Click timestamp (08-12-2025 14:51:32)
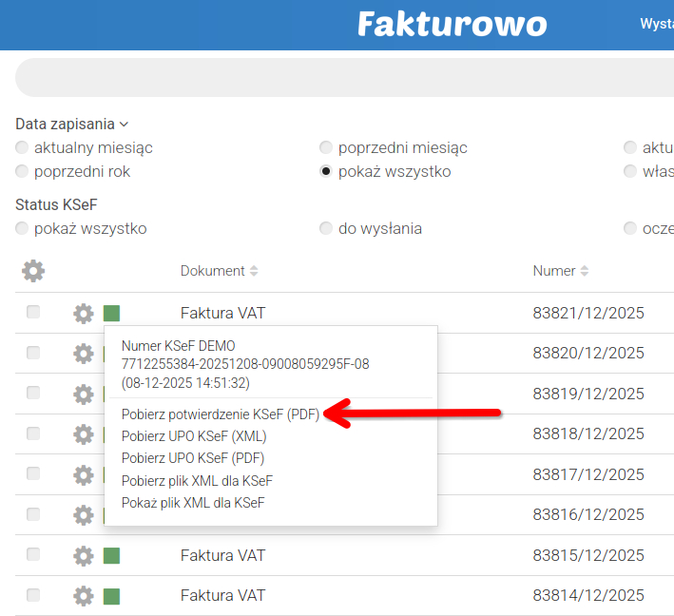Image resolution: width=674 pixels, height=616 pixels. tap(185, 382)
